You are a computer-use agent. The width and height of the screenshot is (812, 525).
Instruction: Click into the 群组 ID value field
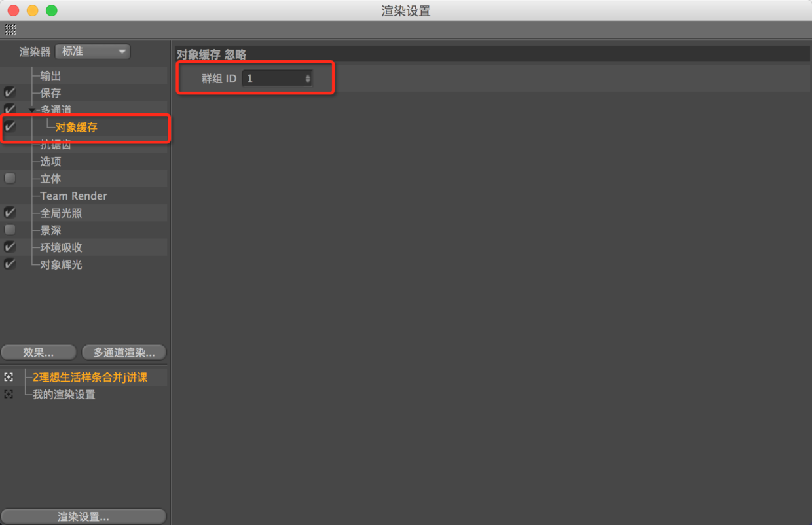[273, 79]
